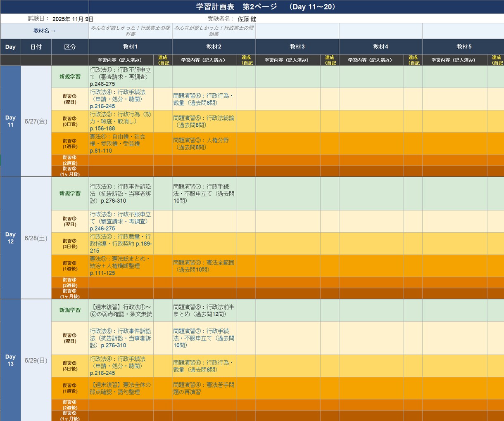Click the "行政法③：行政裁量" p.189-215 cell
Image resolution: width=504 pixels, height=421 pixels.
(121, 244)
